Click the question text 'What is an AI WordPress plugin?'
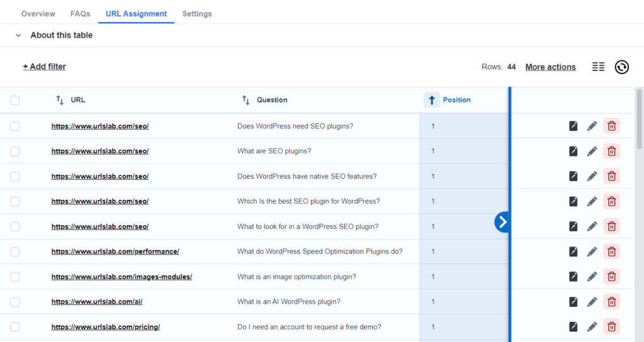This screenshot has width=644, height=342. point(289,302)
